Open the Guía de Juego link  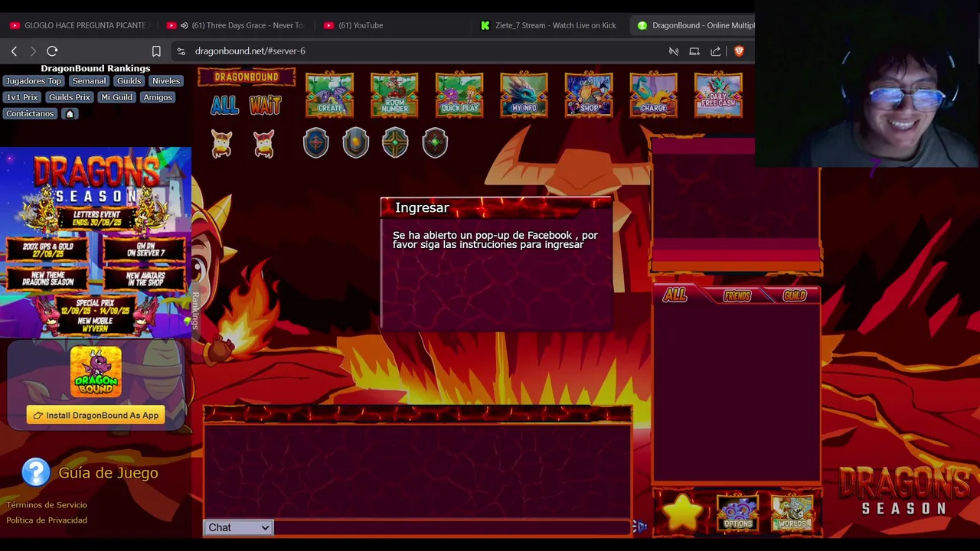pos(108,473)
